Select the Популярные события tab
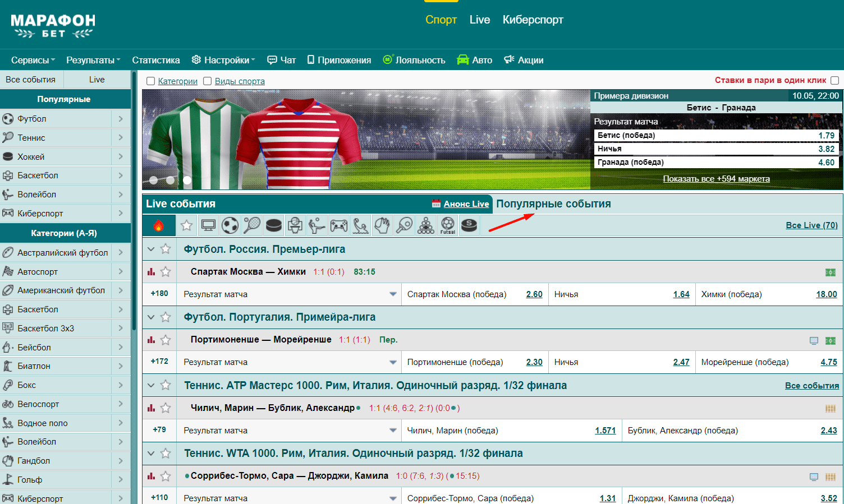Screen dimensions: 844x504 [553, 204]
